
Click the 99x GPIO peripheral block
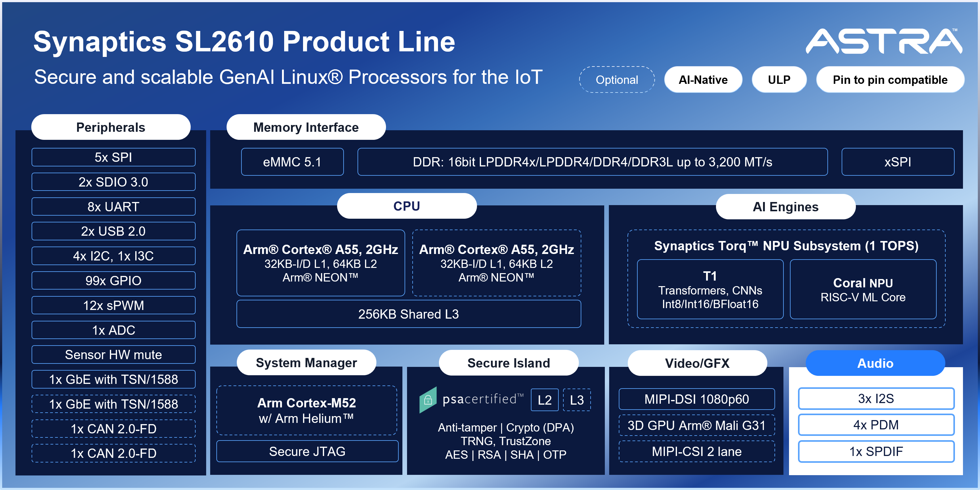(113, 281)
